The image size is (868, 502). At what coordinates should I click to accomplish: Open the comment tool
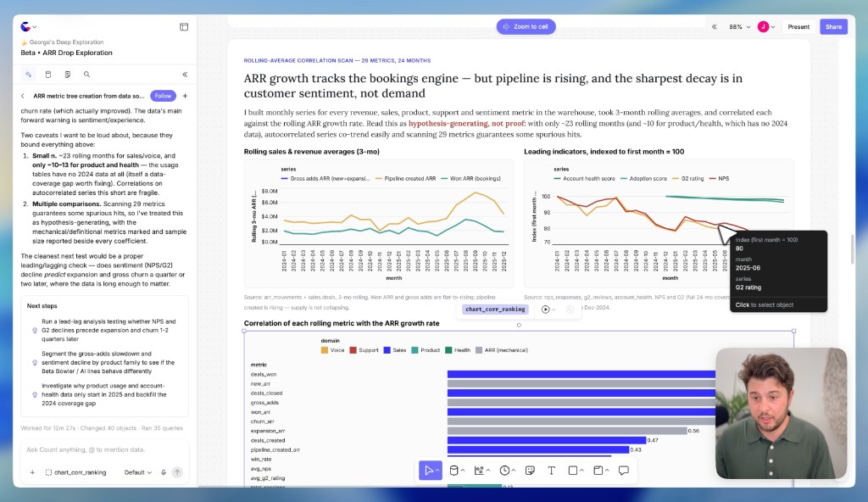tap(623, 471)
